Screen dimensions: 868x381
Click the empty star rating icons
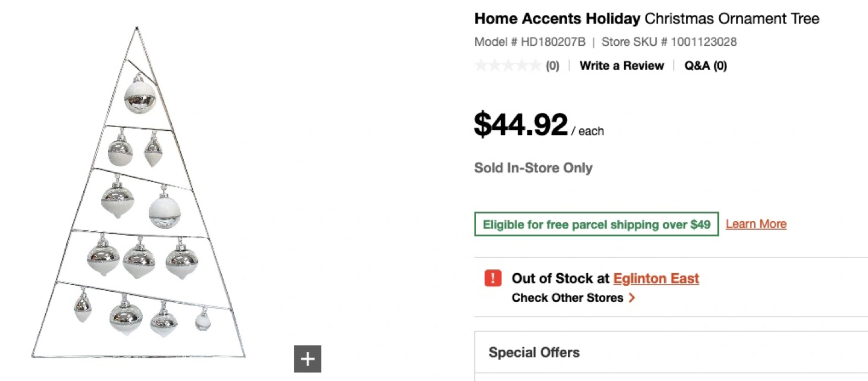tap(508, 66)
